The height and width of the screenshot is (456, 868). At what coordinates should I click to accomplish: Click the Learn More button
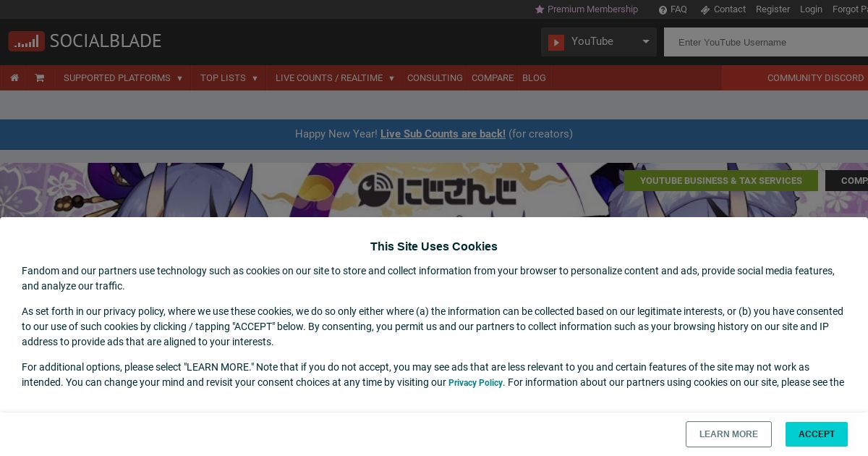[x=728, y=434]
